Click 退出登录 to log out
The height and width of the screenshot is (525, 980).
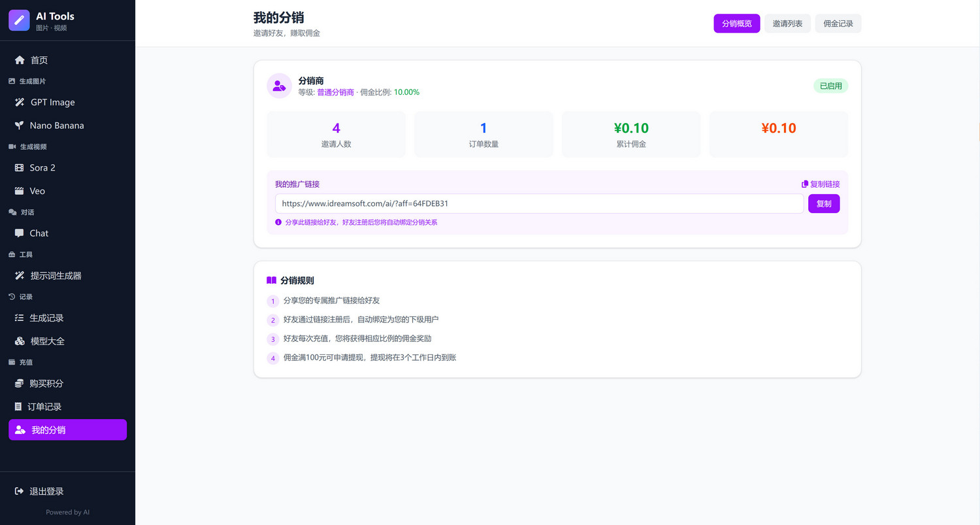click(x=46, y=492)
